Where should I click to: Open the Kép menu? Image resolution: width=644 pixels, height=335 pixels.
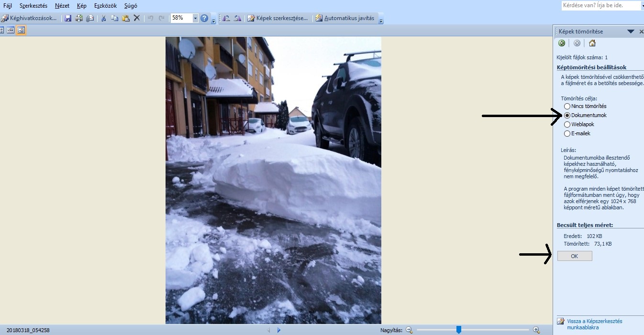coord(81,6)
